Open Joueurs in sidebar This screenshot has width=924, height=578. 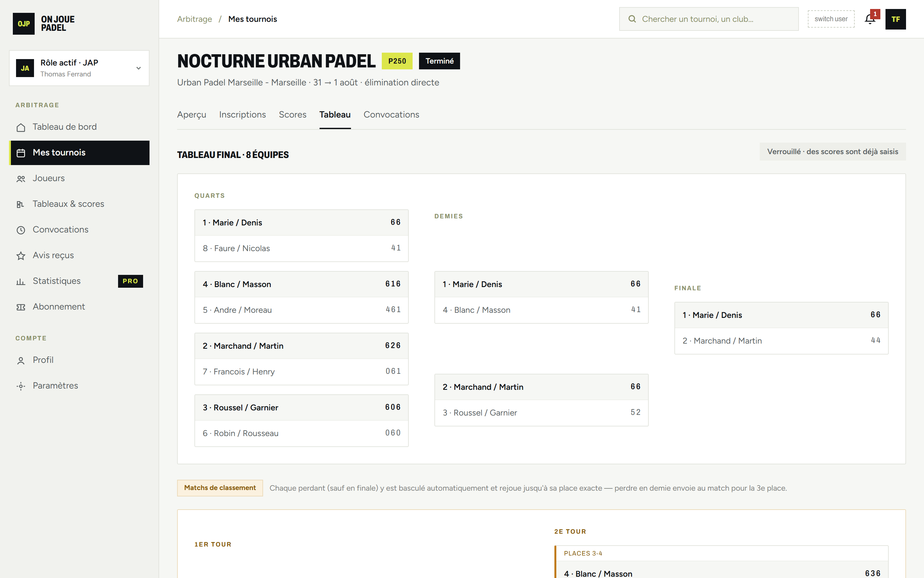click(80, 178)
